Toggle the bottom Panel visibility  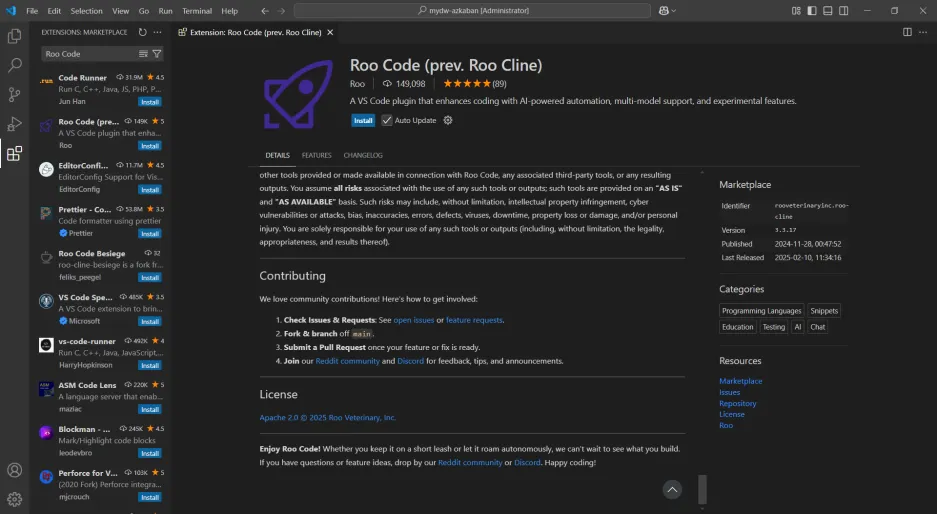click(828, 11)
